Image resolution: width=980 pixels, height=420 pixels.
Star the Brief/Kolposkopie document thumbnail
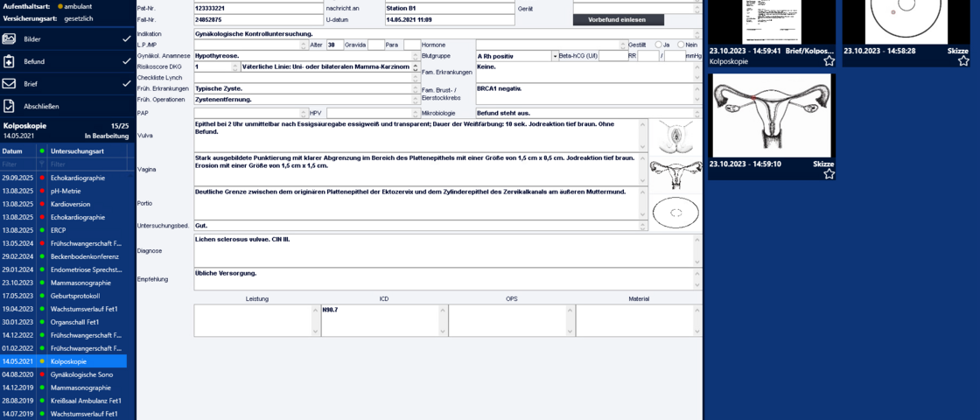pos(829,61)
